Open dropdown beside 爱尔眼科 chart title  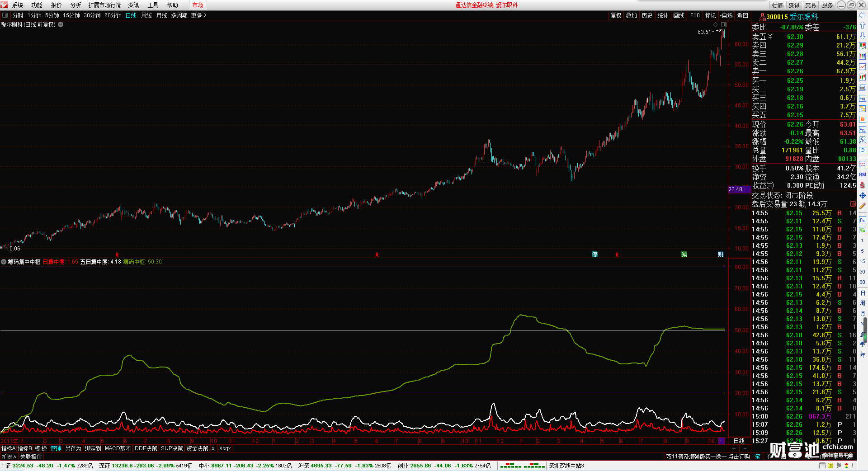tap(61, 24)
